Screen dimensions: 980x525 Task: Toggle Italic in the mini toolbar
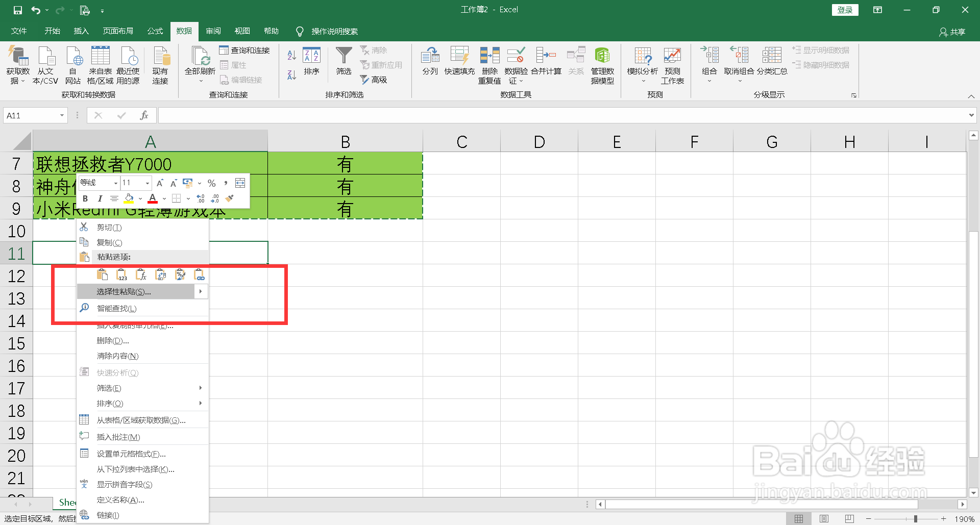tap(100, 198)
